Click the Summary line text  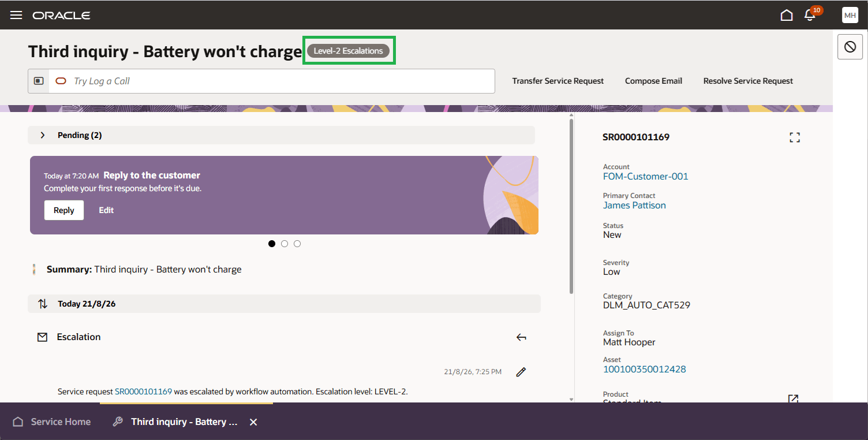click(144, 269)
